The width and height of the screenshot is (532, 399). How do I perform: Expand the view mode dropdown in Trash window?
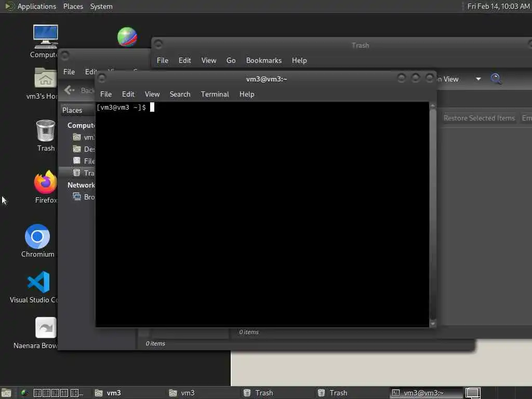tap(478, 79)
